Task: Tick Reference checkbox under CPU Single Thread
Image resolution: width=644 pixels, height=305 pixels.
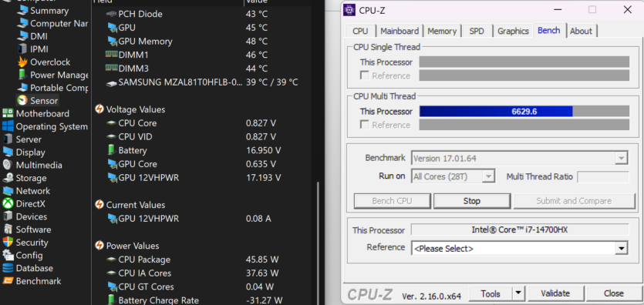Action: 364,75
